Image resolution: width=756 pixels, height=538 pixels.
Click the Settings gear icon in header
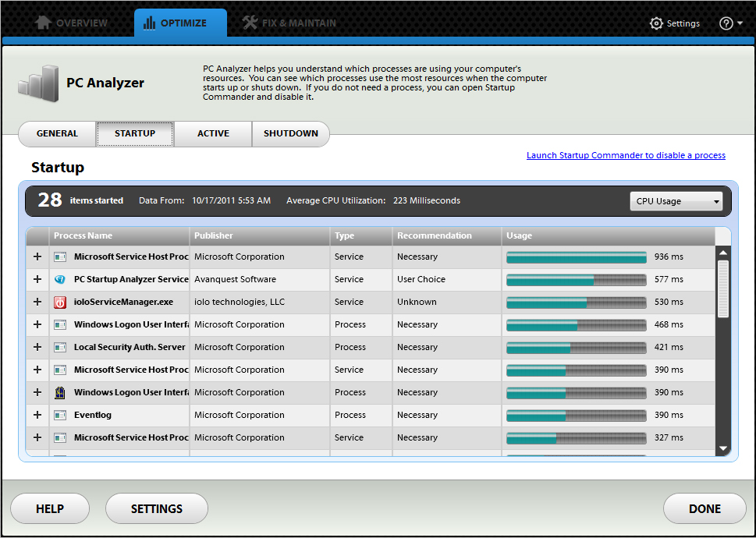tap(656, 23)
